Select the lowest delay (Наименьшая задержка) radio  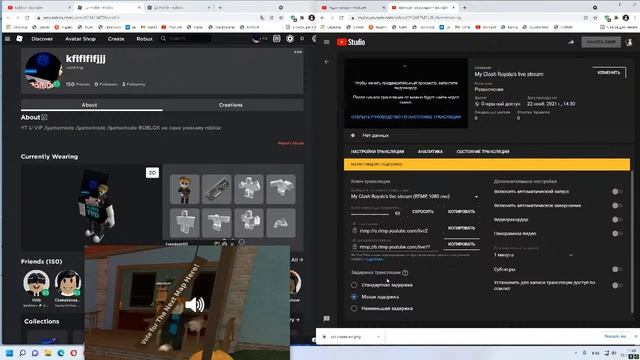[354, 308]
